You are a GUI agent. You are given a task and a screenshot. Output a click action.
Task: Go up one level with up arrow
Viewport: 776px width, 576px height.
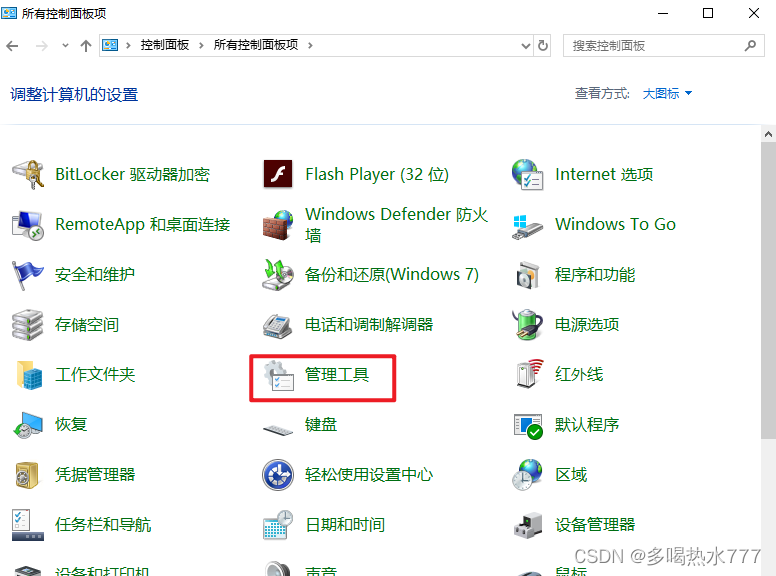click(x=86, y=46)
